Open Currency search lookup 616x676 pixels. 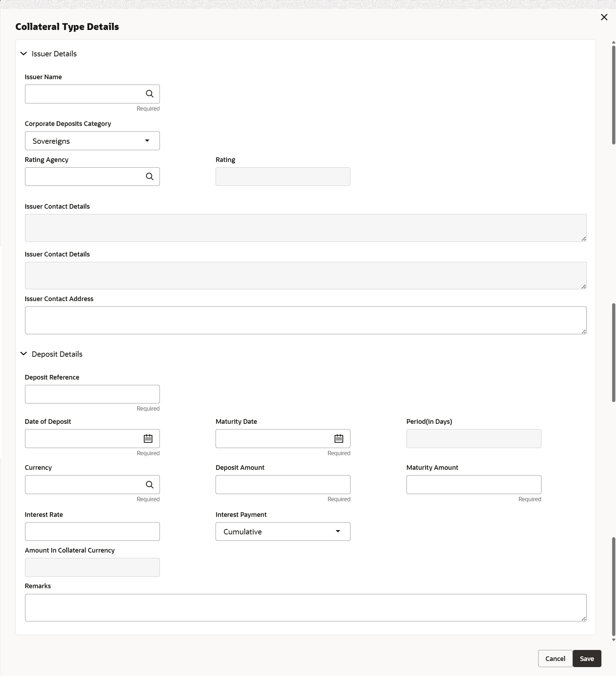pyautogui.click(x=150, y=484)
